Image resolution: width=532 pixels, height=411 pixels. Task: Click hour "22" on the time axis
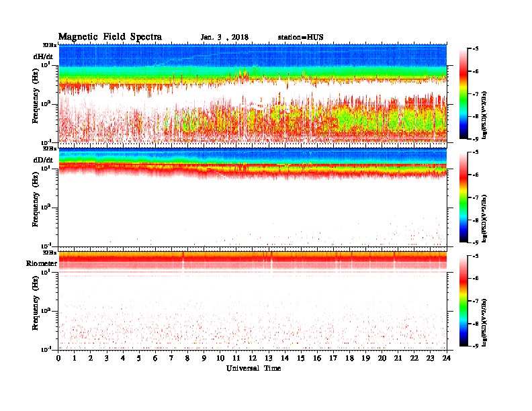click(x=414, y=358)
